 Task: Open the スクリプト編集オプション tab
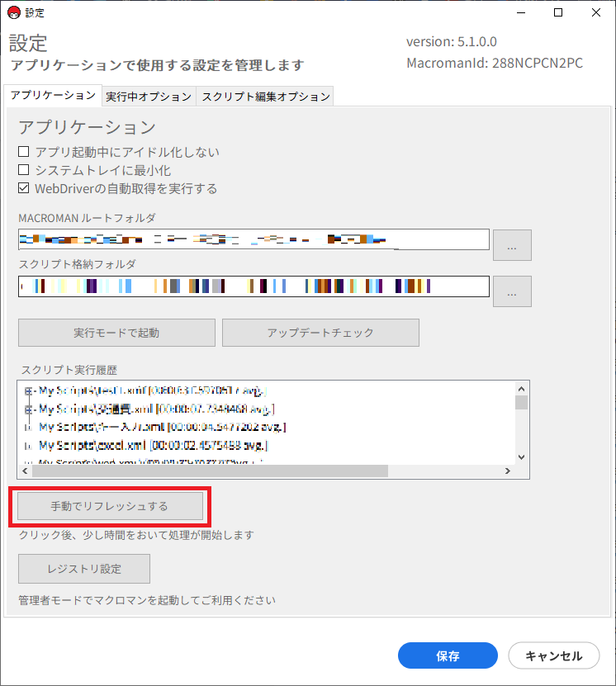[x=266, y=97]
